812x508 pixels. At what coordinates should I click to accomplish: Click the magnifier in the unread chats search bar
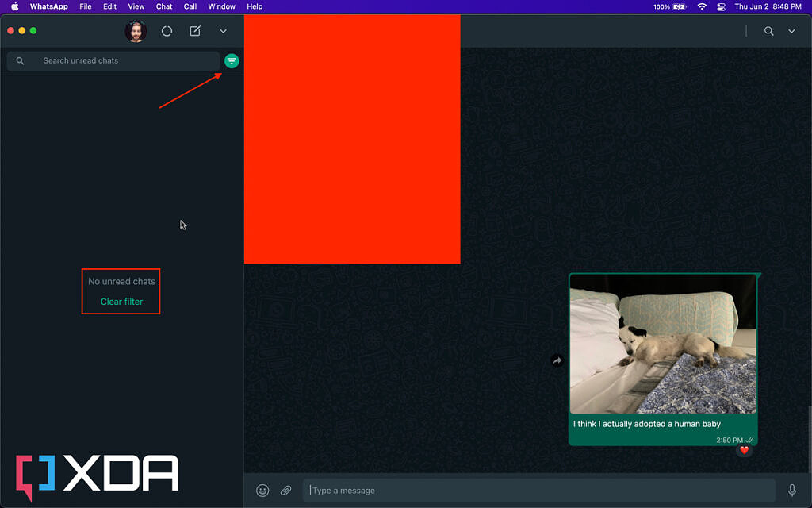pos(19,60)
